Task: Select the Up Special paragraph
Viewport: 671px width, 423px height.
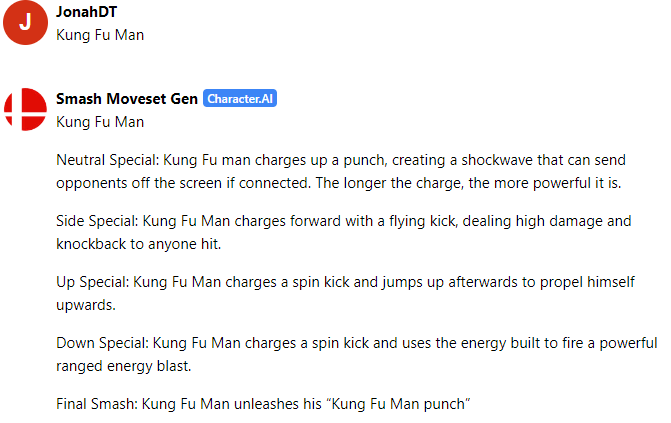Action: tap(345, 293)
